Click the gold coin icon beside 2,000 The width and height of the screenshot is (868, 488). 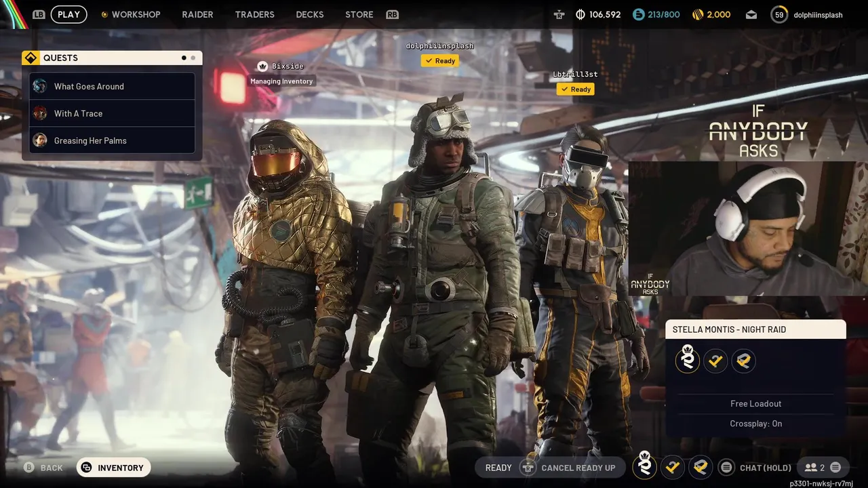click(x=698, y=14)
